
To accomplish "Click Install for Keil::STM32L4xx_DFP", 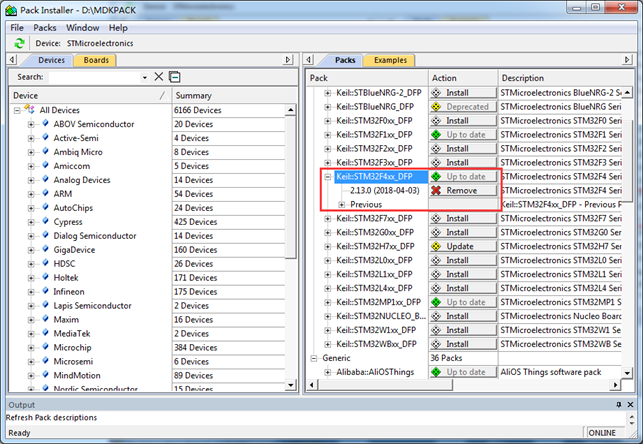I will (x=463, y=288).
